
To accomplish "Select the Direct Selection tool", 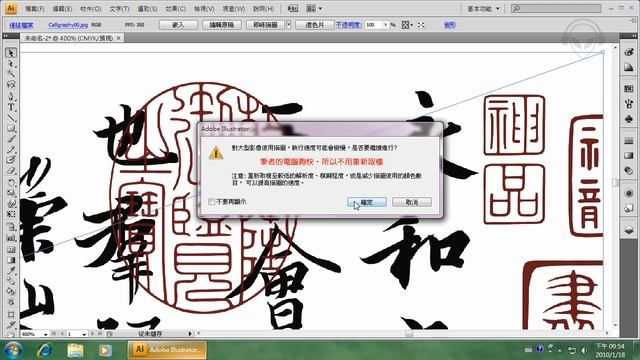I will 11,64.
